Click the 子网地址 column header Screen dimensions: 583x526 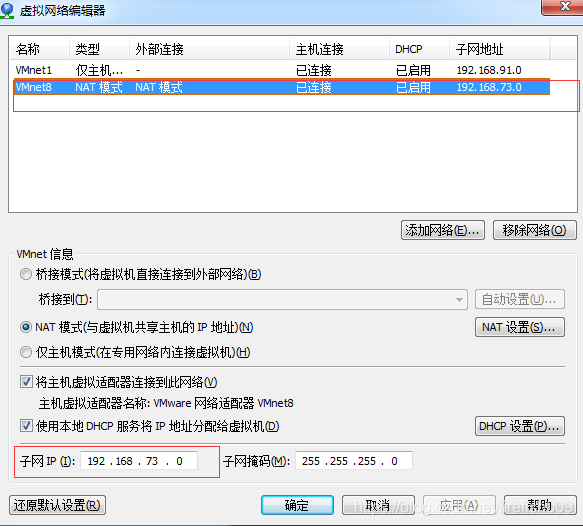click(x=500, y=49)
